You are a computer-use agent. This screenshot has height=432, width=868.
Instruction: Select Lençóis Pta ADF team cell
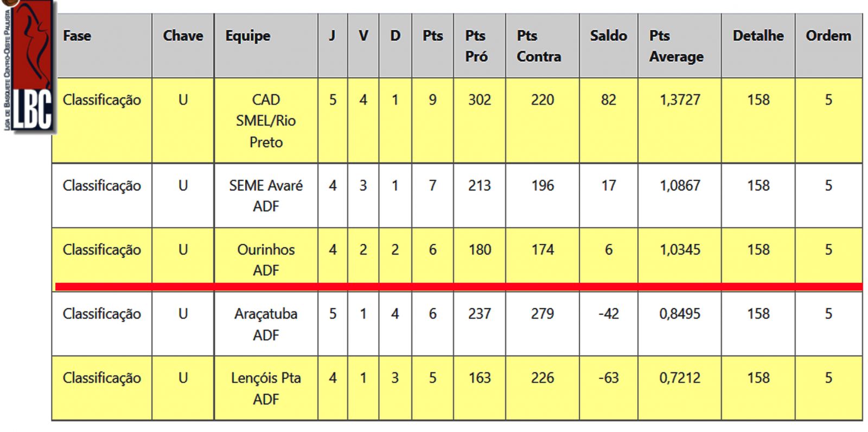coord(266,388)
